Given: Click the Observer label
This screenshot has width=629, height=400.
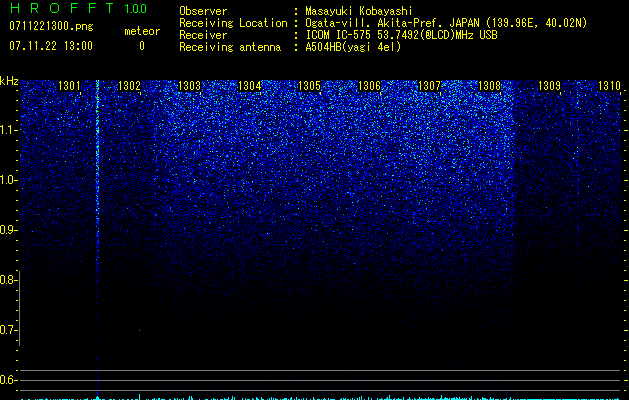Looking at the screenshot, I should (203, 11).
